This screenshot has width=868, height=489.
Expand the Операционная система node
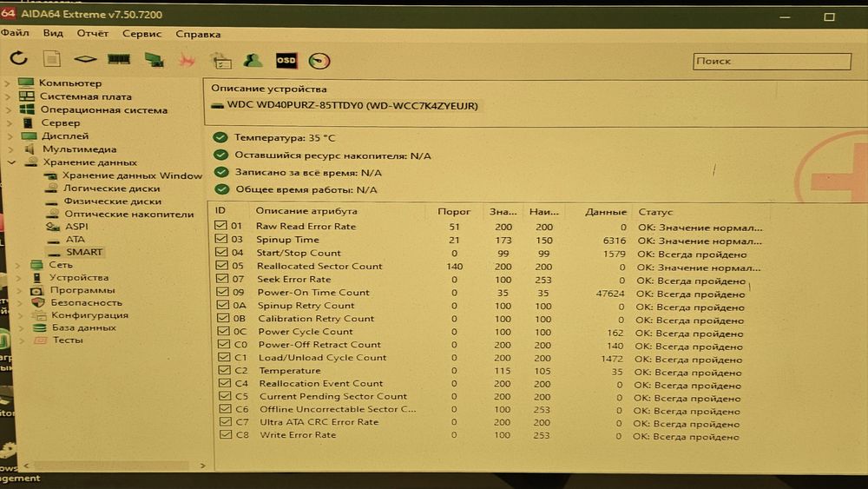[9, 109]
